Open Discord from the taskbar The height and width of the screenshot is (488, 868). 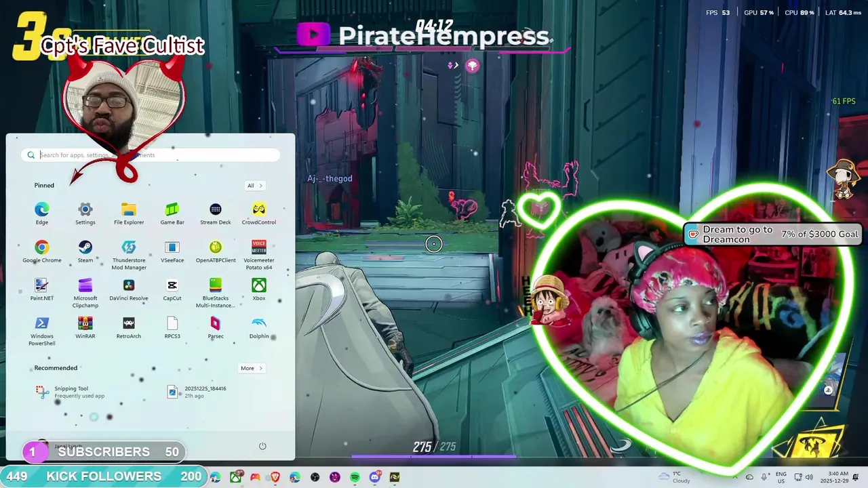[375, 477]
